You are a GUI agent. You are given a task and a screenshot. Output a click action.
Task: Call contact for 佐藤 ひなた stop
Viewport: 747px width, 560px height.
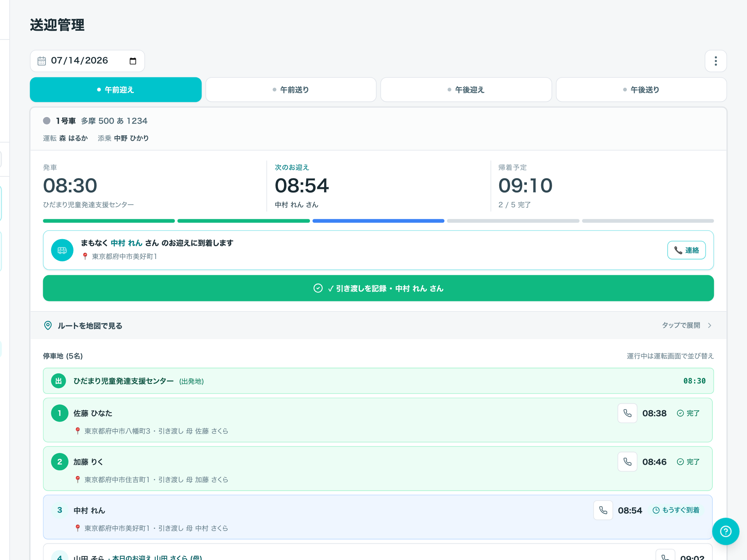point(627,413)
